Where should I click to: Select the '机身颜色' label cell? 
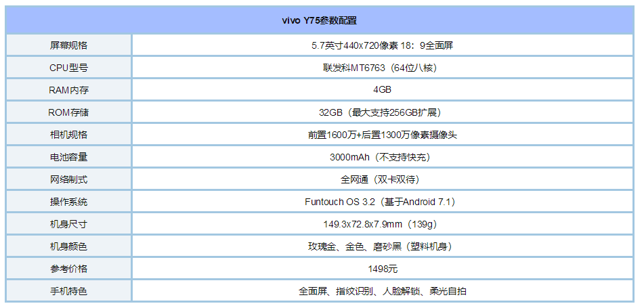pyautogui.click(x=68, y=246)
